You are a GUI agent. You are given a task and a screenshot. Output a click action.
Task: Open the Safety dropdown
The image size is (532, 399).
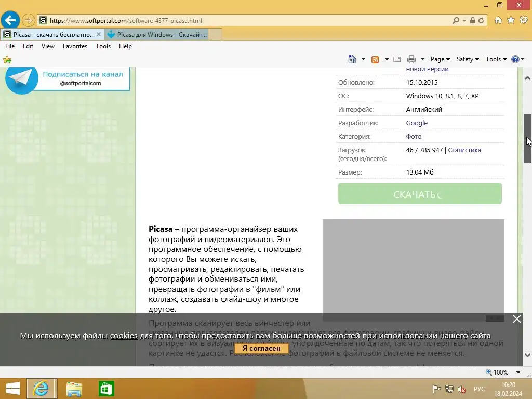(x=468, y=59)
